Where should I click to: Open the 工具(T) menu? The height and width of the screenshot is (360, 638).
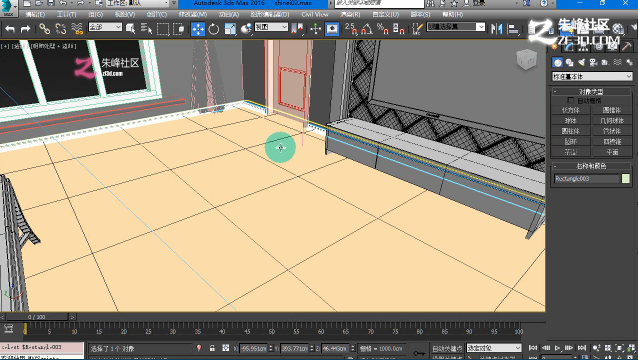[x=66, y=14]
